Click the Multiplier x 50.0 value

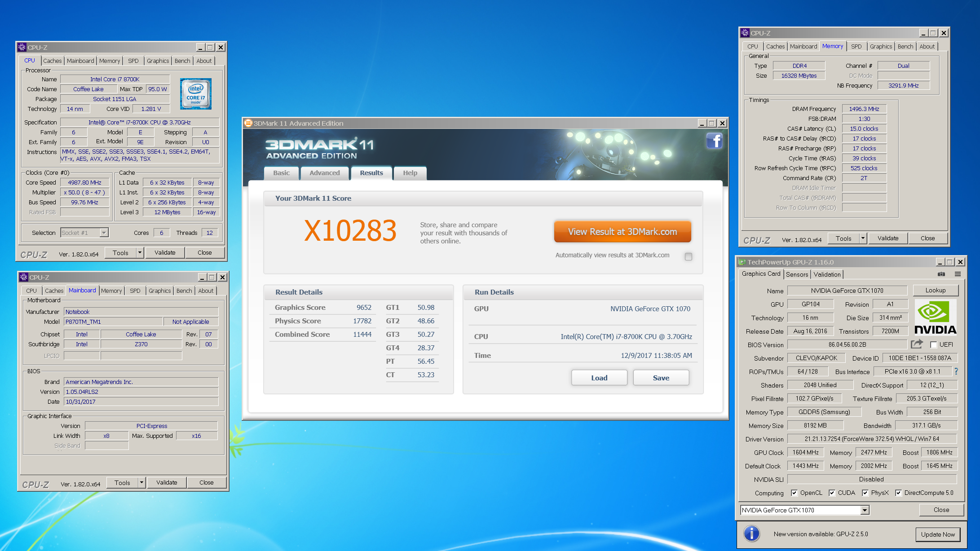click(84, 192)
